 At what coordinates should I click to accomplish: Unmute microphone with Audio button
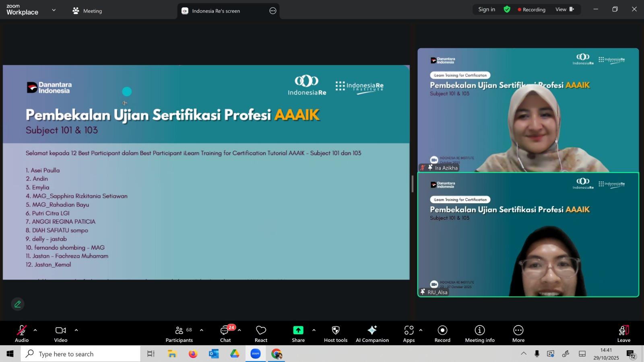(22, 334)
